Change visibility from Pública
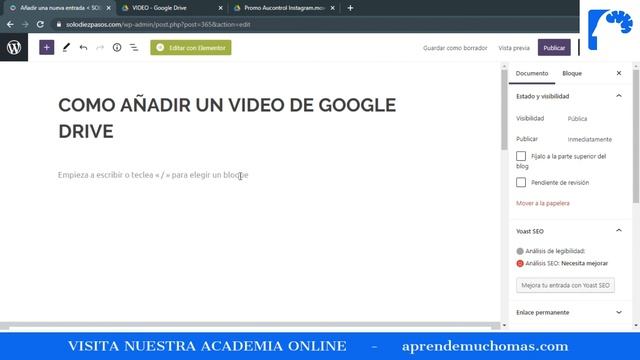This screenshot has height=360, width=640. click(577, 119)
